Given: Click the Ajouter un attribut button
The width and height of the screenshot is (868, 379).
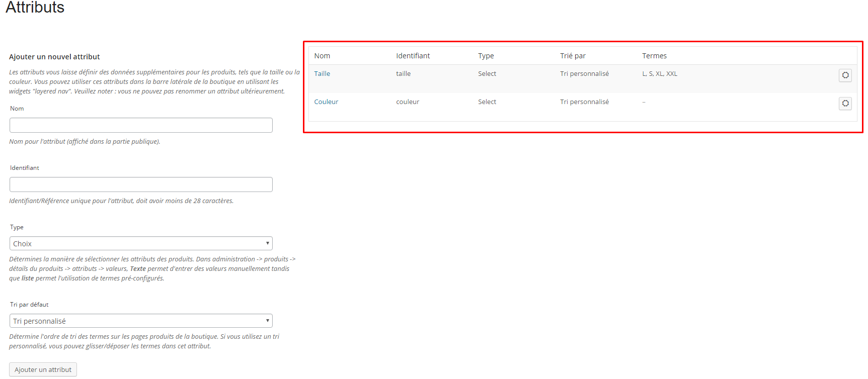Looking at the screenshot, I should point(43,369).
